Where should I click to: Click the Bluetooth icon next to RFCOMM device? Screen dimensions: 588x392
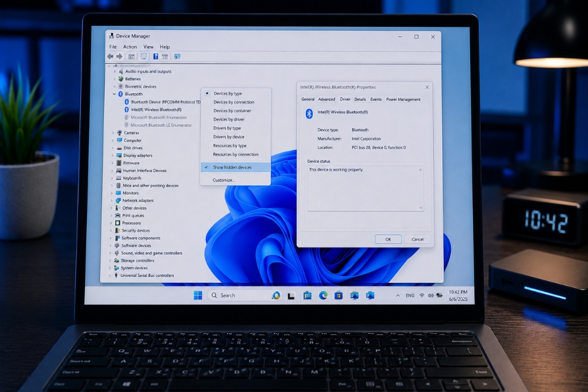tap(127, 102)
